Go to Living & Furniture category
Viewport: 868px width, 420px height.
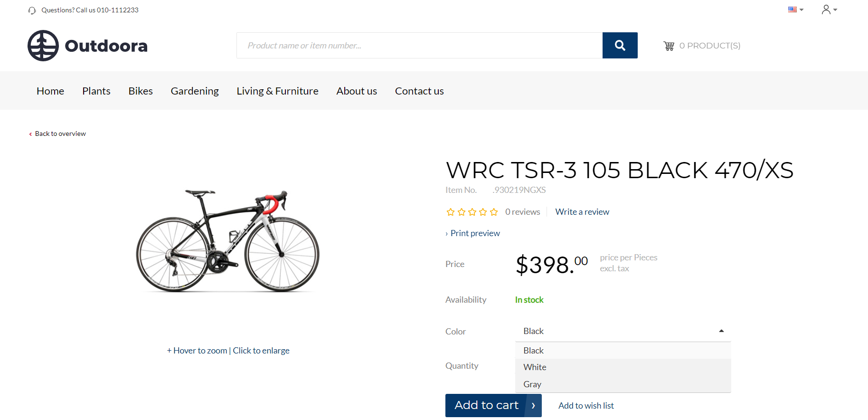(277, 91)
